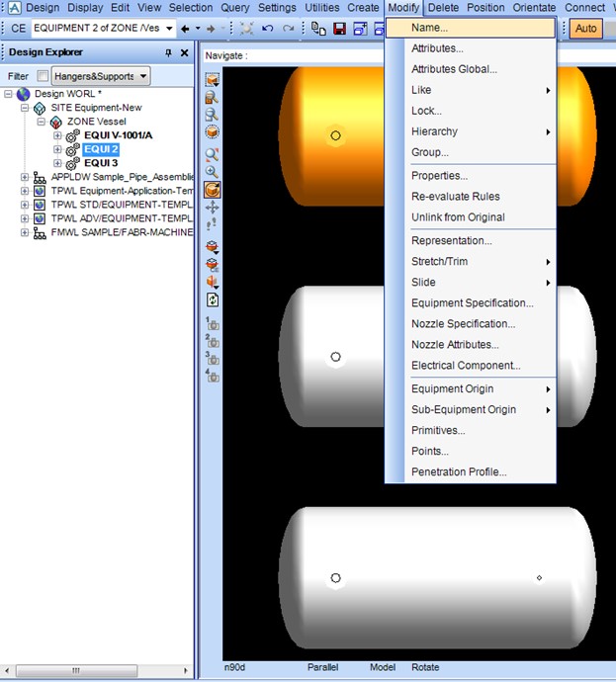Click the undo arrow in the toolbar
Screen dimensions: 616x682
tap(267, 29)
